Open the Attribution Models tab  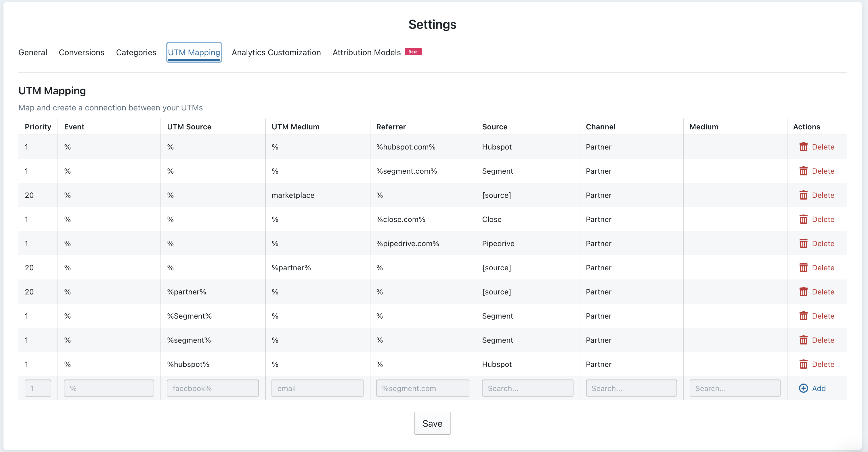[x=367, y=53]
